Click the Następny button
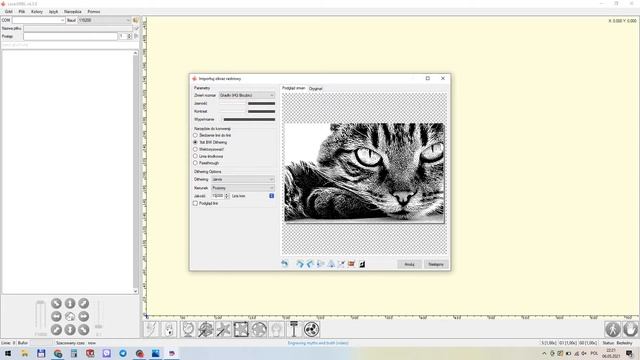Viewport: 640px width, 360px height. point(436,264)
